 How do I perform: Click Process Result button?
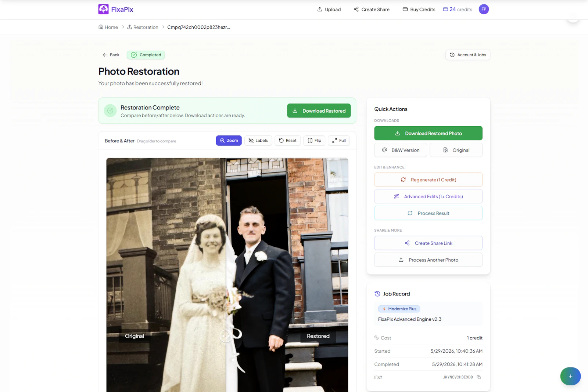(x=428, y=213)
